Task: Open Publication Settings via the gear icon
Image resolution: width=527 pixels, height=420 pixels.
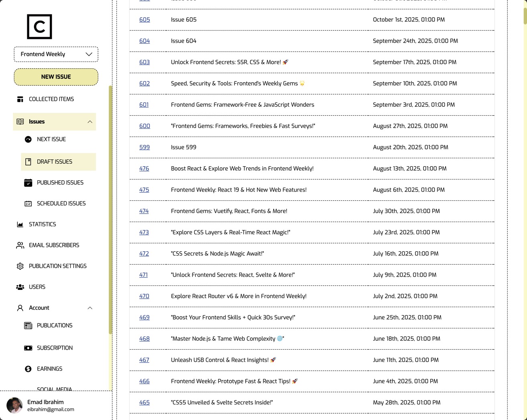Action: pyautogui.click(x=20, y=266)
